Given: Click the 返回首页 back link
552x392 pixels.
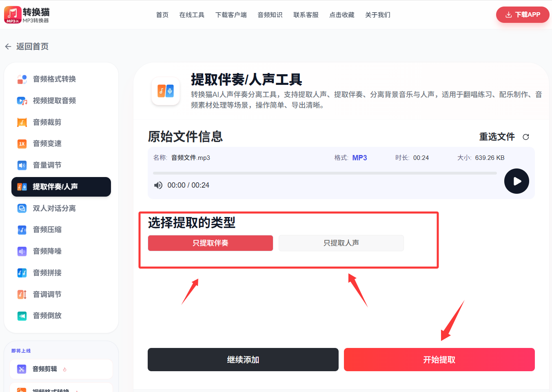Looking at the screenshot, I should click(27, 47).
